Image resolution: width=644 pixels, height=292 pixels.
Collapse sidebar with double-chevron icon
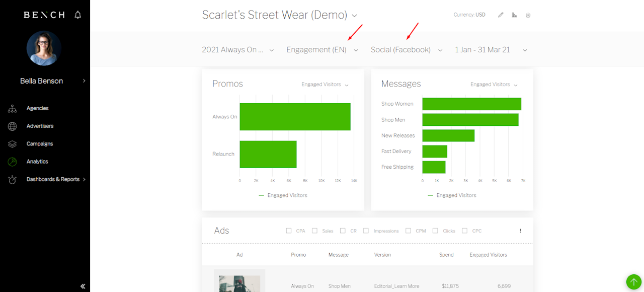coord(83,286)
